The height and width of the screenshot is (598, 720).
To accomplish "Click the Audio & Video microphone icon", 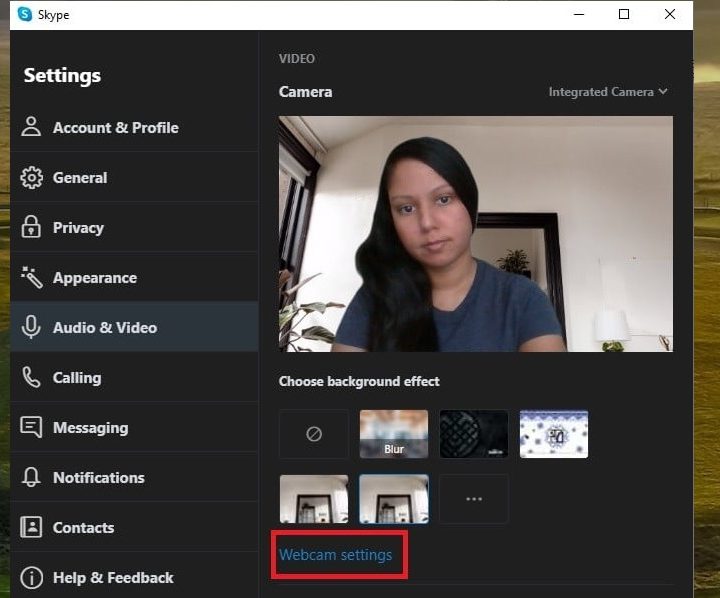I will [31, 327].
